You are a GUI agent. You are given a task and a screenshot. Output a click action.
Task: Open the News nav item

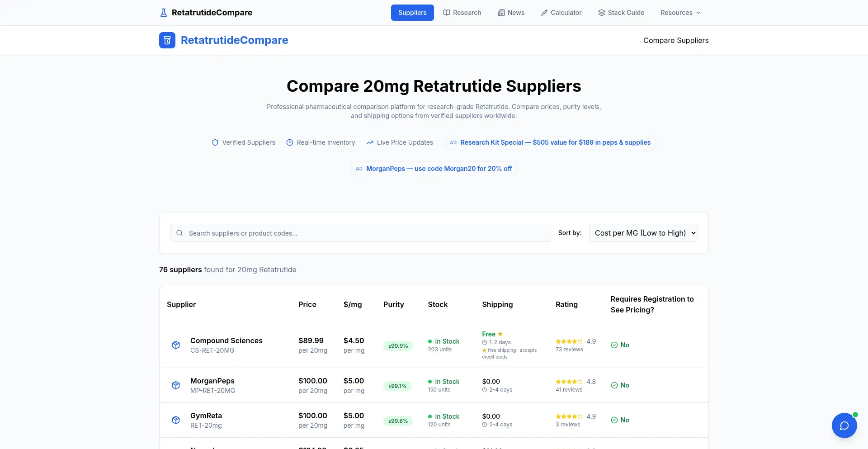[x=511, y=13]
